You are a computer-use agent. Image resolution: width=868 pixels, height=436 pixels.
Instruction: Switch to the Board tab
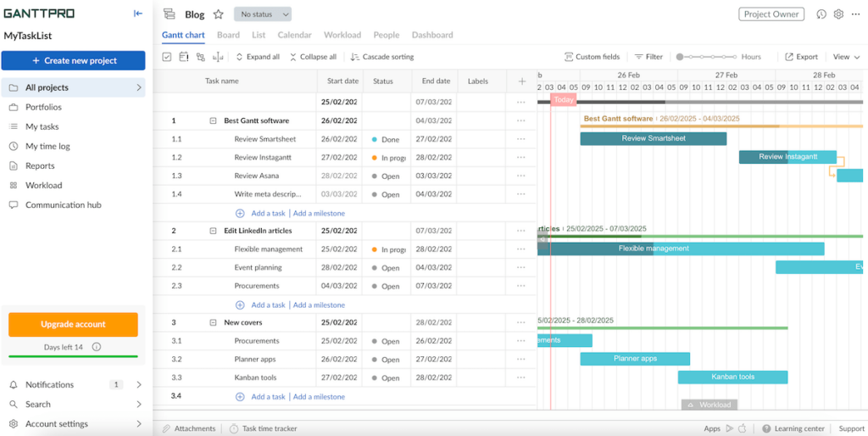[x=228, y=35]
